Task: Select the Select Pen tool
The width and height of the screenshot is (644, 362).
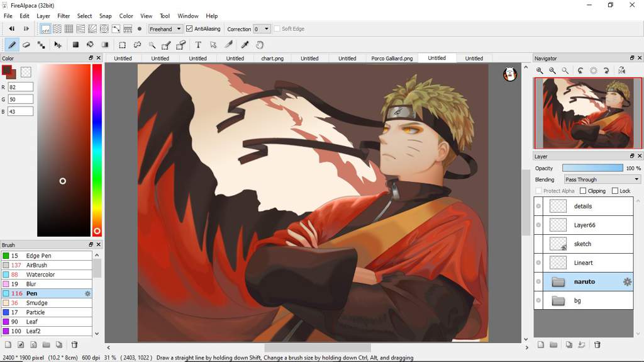Action: coord(166,45)
